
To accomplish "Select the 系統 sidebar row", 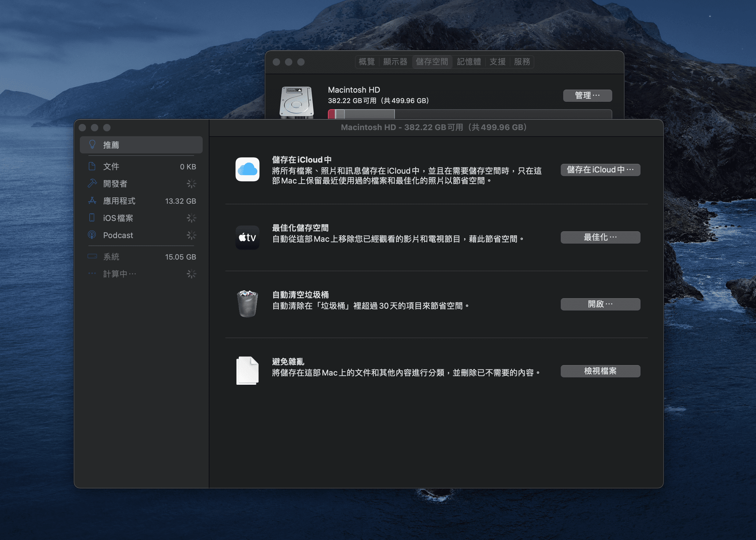I will [141, 257].
